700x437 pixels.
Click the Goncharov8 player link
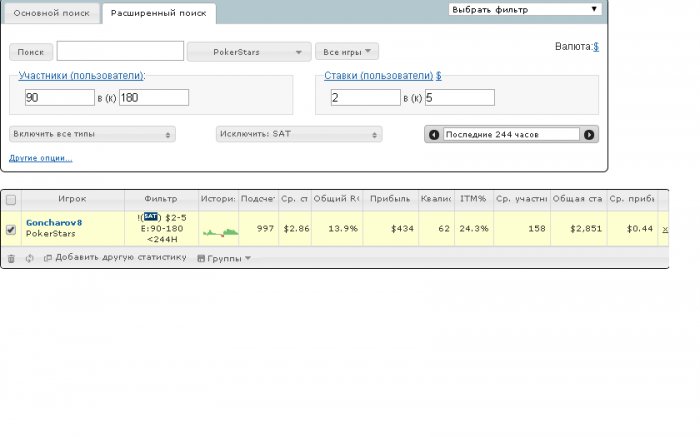(x=54, y=222)
